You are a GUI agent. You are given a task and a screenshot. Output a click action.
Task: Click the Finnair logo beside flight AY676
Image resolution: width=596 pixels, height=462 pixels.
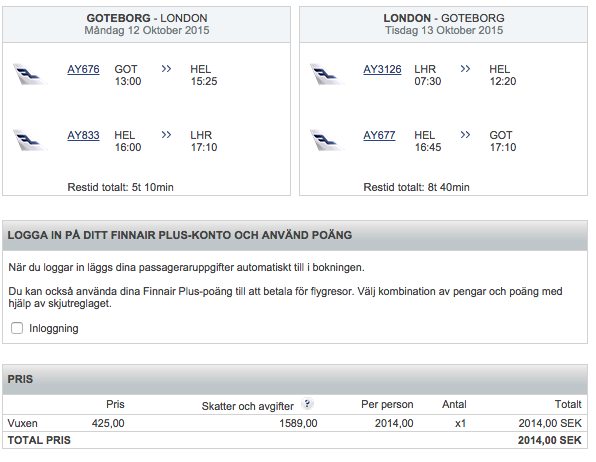[x=30, y=74]
